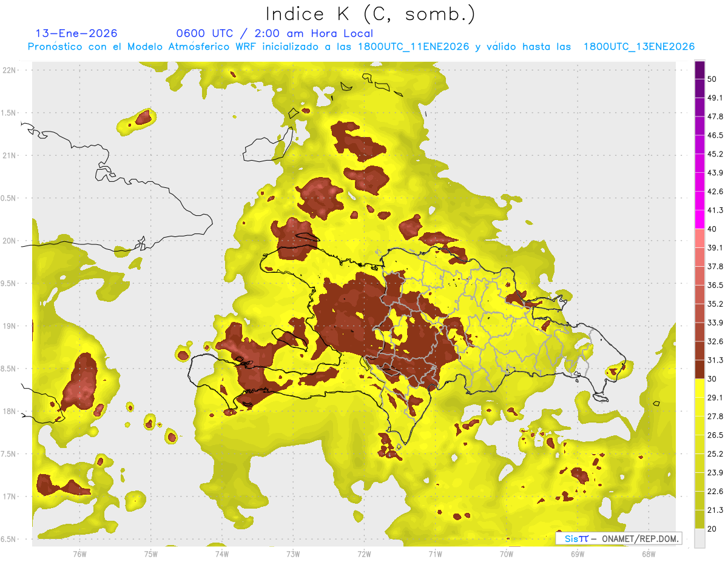Click the '37.8' value on the color scale

pos(715,266)
